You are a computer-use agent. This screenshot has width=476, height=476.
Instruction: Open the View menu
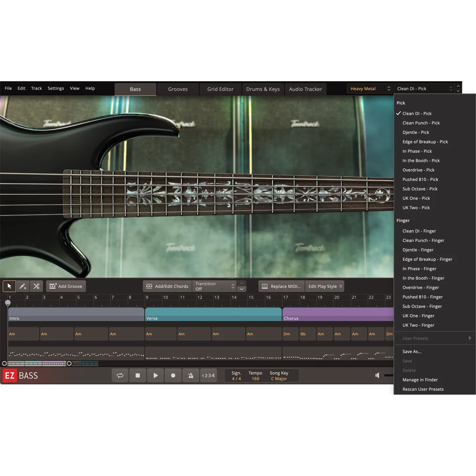tap(75, 88)
